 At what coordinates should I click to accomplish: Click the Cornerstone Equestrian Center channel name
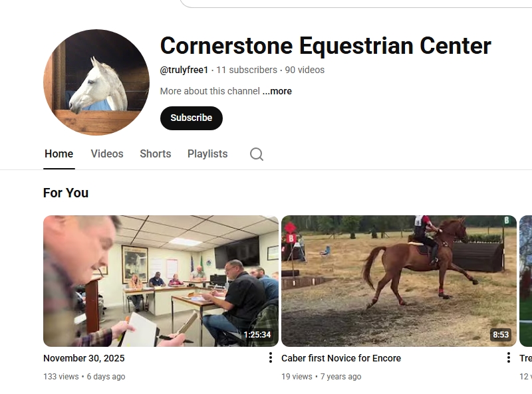point(325,46)
